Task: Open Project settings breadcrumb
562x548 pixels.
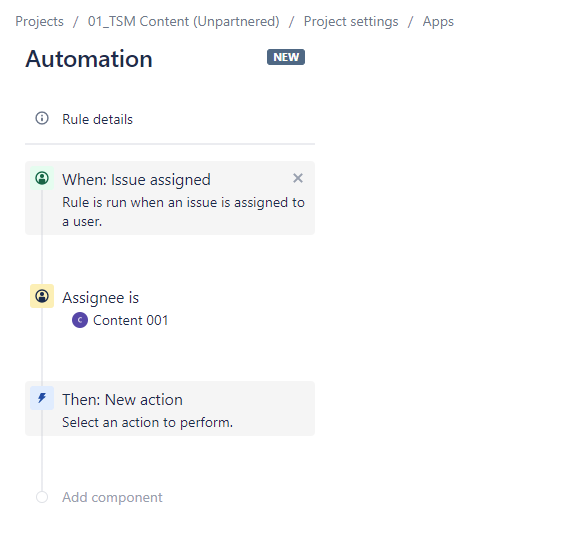Action: tap(351, 22)
